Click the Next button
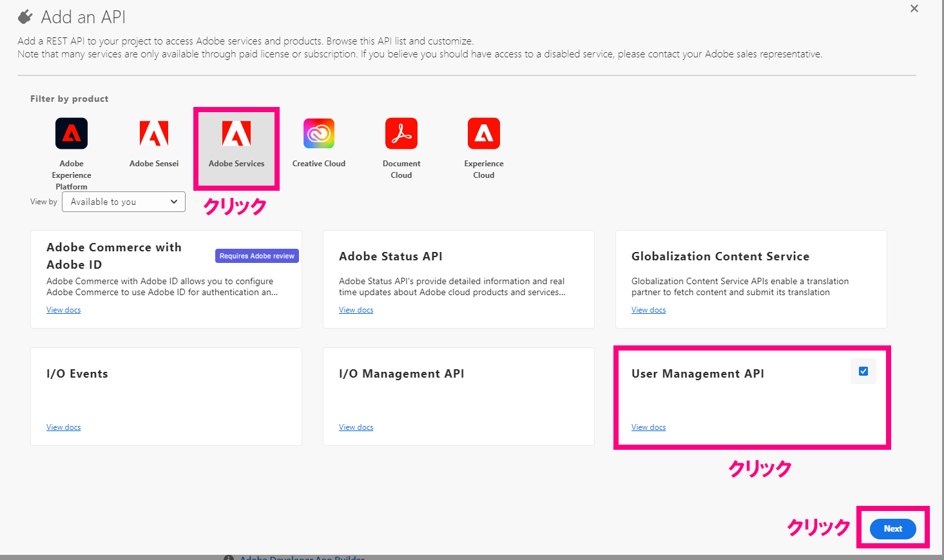This screenshot has height=560, width=944. coord(893,528)
